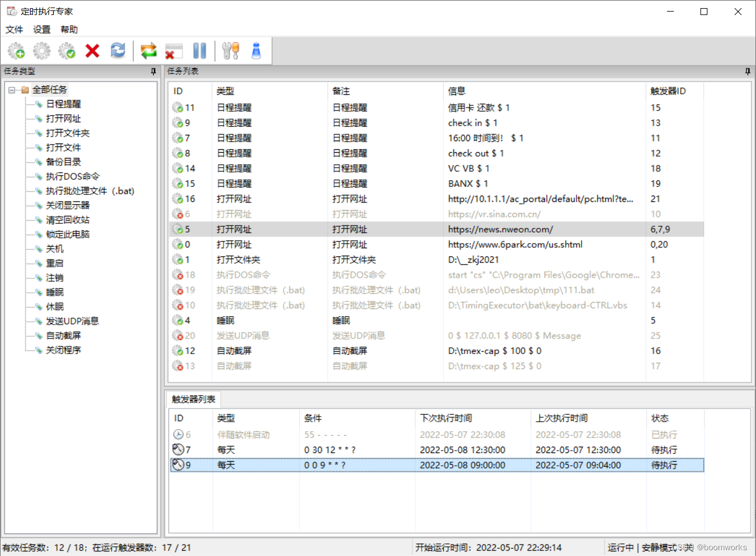Click the enable task gear with checkmark
756x556 pixels.
coord(67,51)
